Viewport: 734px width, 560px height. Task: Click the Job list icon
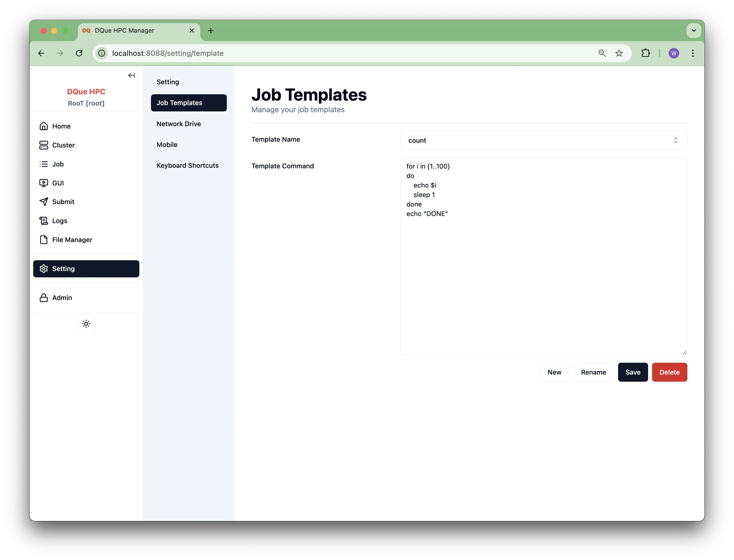44,164
